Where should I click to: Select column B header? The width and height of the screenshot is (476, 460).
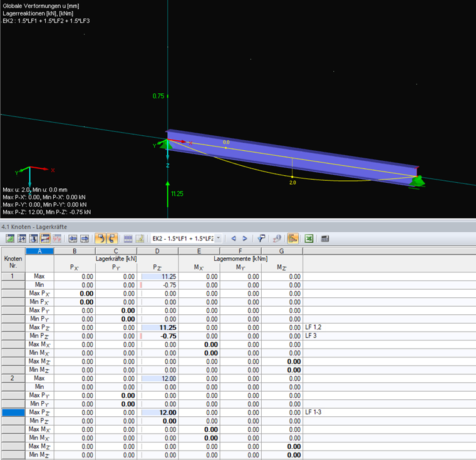pos(75,251)
